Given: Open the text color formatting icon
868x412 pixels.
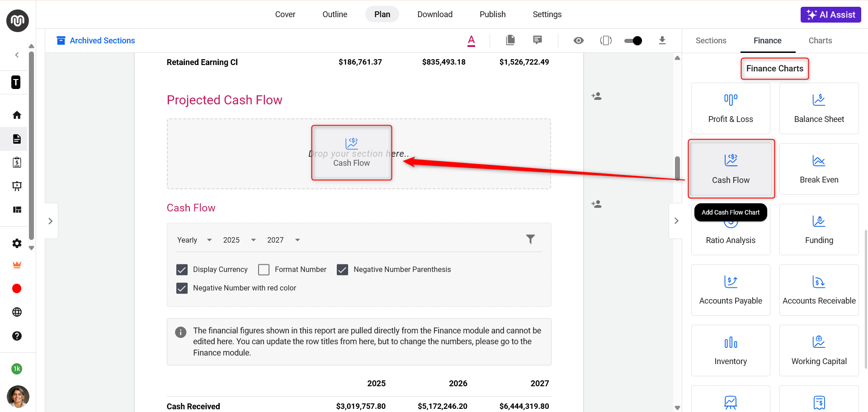Looking at the screenshot, I should (471, 41).
